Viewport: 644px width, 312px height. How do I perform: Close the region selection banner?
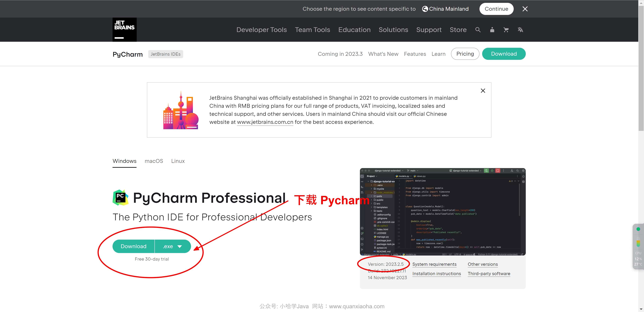click(525, 9)
